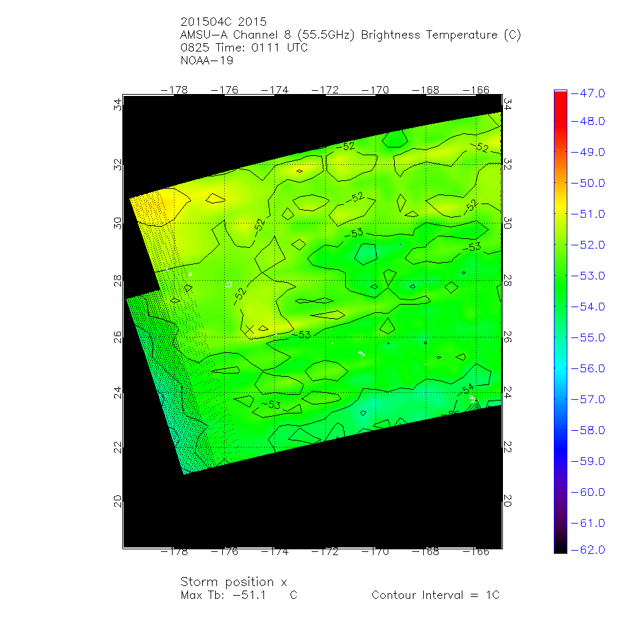Click the "Storm position x" legend text
644x644 pixels.
233,582
